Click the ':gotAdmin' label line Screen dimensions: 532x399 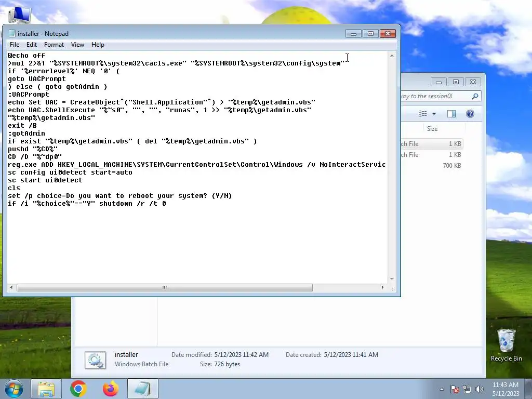pos(26,134)
